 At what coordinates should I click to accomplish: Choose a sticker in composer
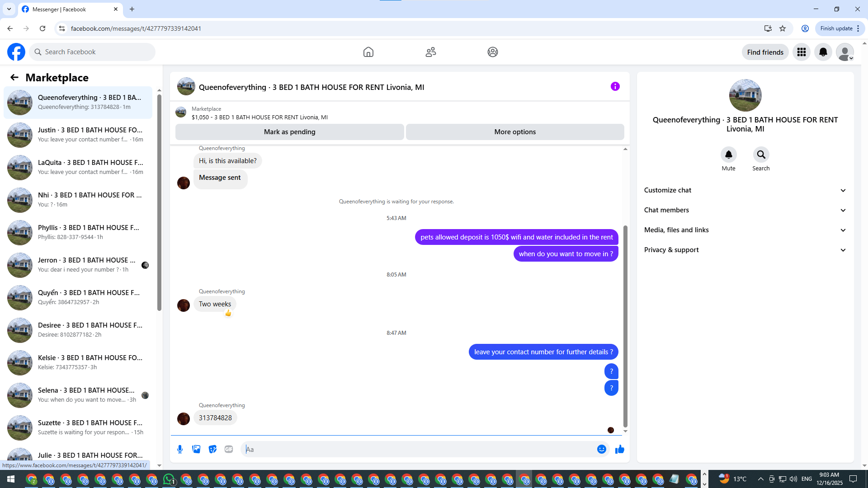pyautogui.click(x=212, y=449)
